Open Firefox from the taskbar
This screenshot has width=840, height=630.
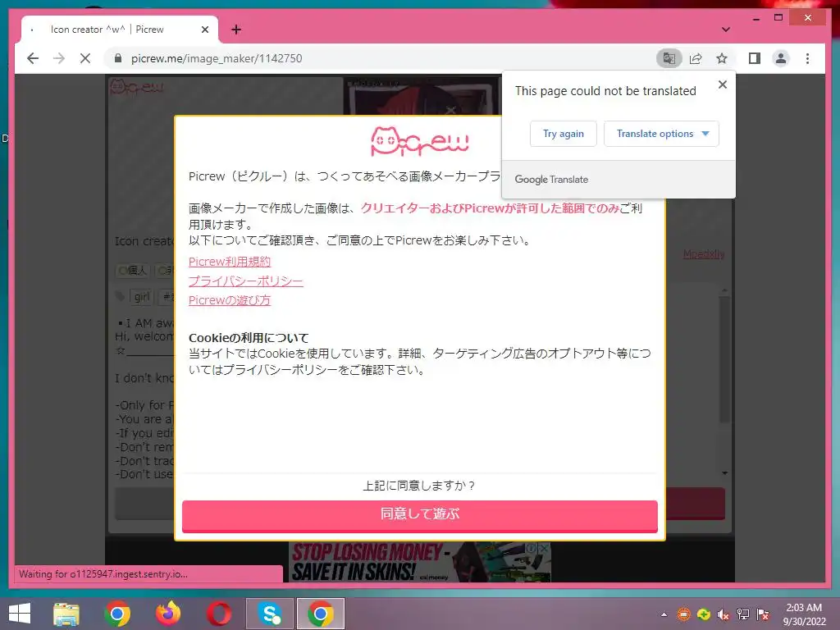(168, 614)
